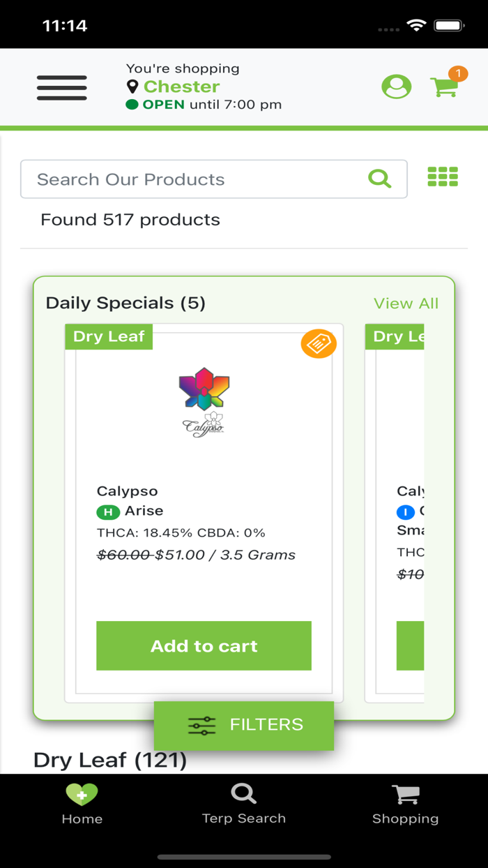View All daily specials
Viewport: 488px width, 868px height.
[x=406, y=304]
